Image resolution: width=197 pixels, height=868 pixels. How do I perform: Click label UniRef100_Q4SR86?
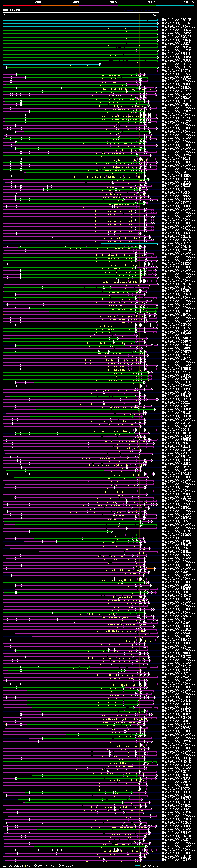(177, 88)
